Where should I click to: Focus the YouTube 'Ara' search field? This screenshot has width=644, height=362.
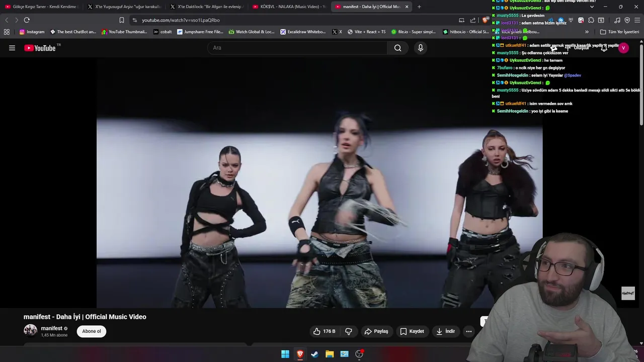[297, 48]
